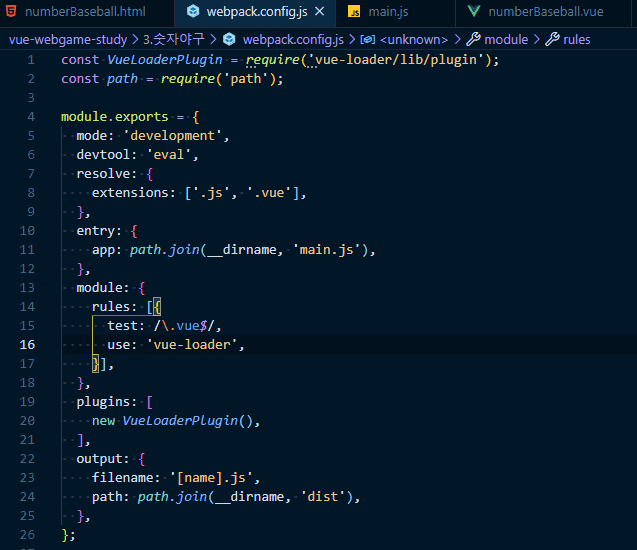637x550 pixels.
Task: Click the 'development' mode value
Action: pyautogui.click(x=173, y=136)
